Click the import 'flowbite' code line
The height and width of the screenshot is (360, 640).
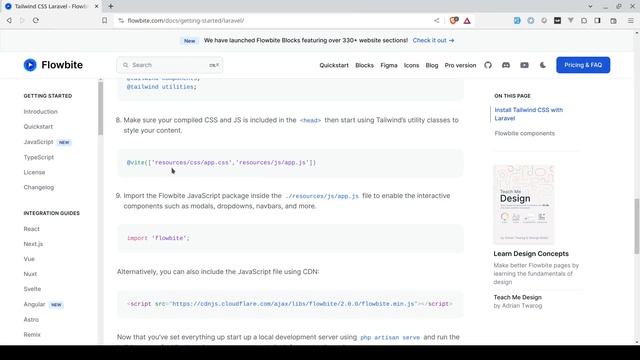click(x=158, y=238)
